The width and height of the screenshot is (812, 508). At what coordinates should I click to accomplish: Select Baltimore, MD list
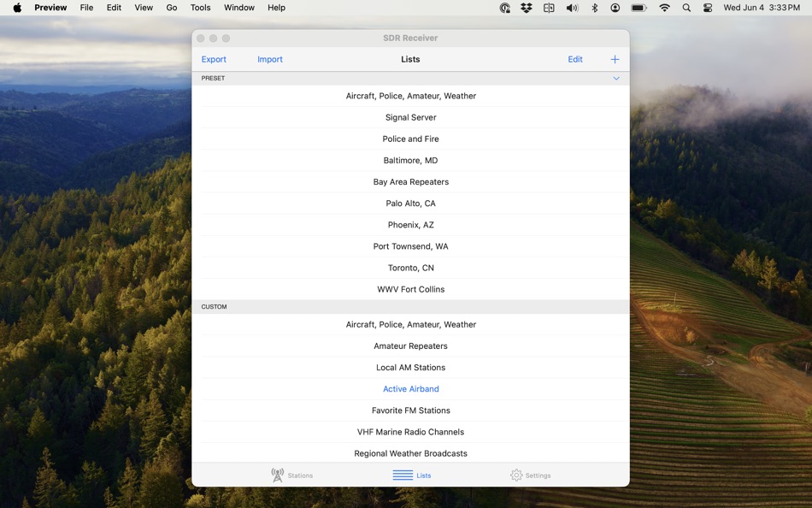(410, 161)
